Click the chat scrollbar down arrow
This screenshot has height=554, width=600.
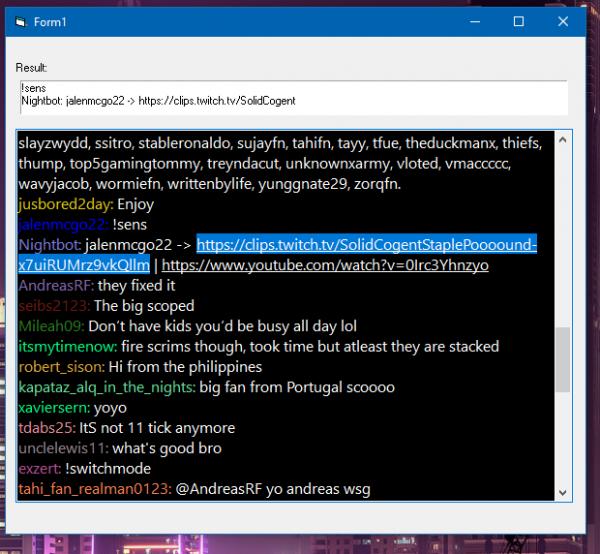(562, 492)
